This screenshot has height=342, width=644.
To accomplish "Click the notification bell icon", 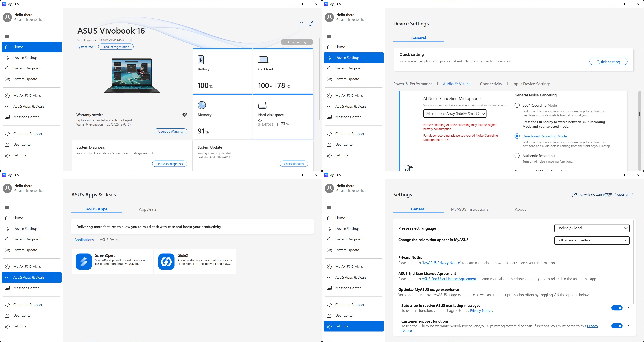I will (301, 24).
